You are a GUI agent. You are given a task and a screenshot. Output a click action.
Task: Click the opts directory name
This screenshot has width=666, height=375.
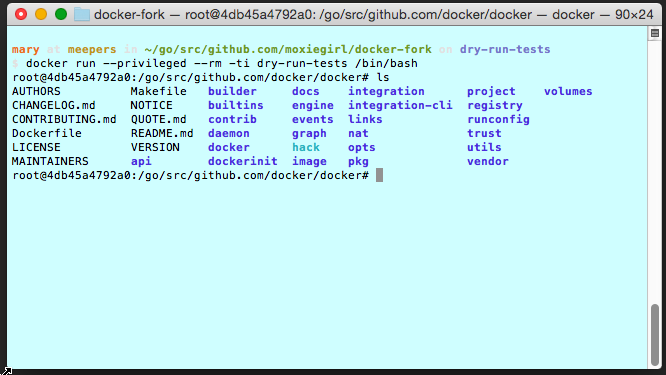tap(361, 147)
